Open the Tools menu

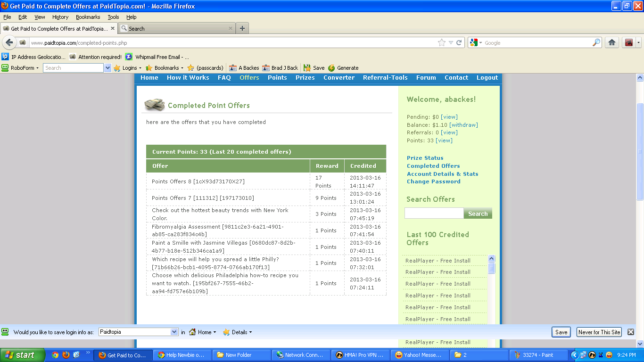pos(113,17)
